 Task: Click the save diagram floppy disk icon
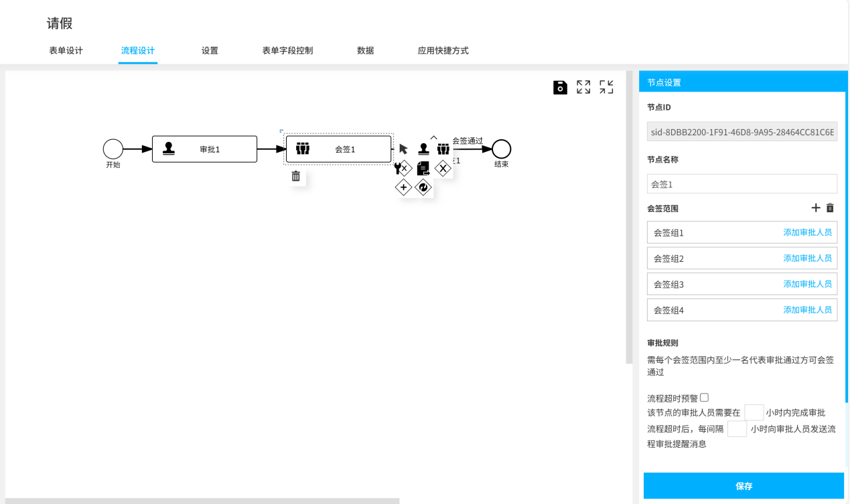(x=560, y=87)
